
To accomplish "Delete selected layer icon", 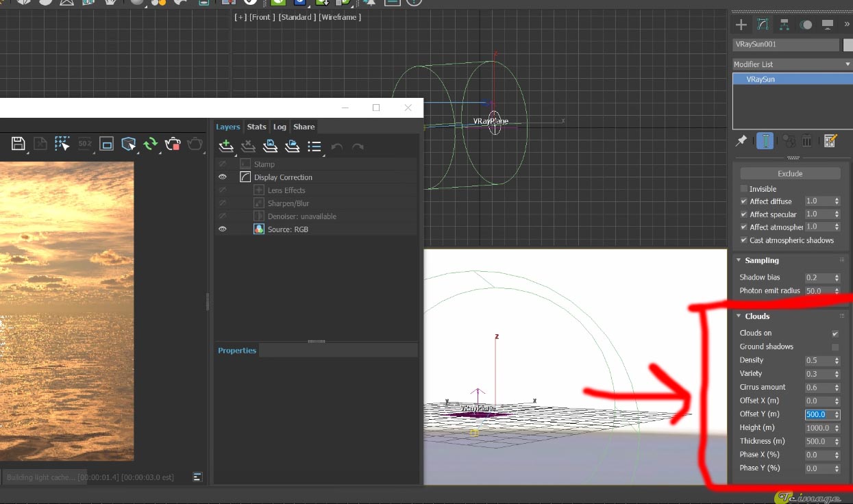I will tap(248, 147).
